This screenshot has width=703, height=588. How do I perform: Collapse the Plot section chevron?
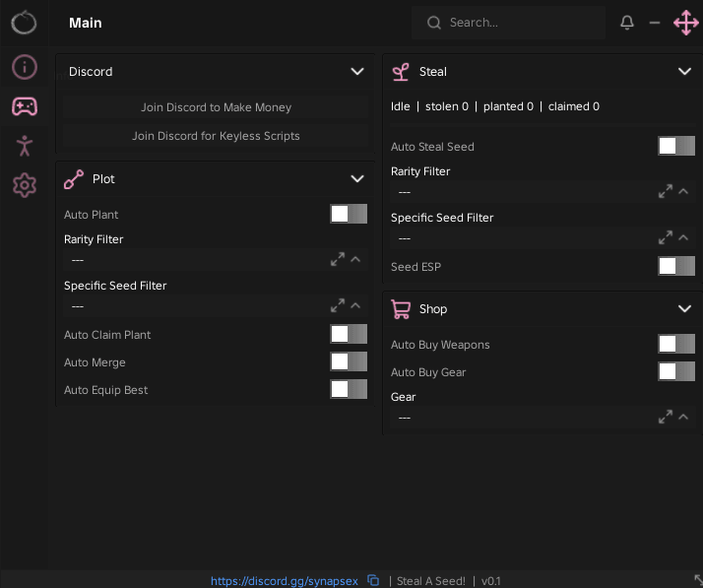click(357, 179)
